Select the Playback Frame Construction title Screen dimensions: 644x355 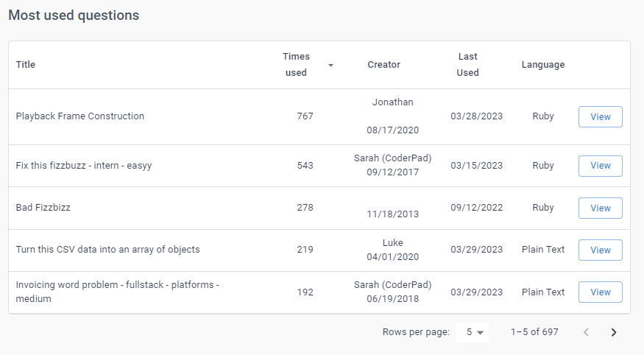click(80, 116)
